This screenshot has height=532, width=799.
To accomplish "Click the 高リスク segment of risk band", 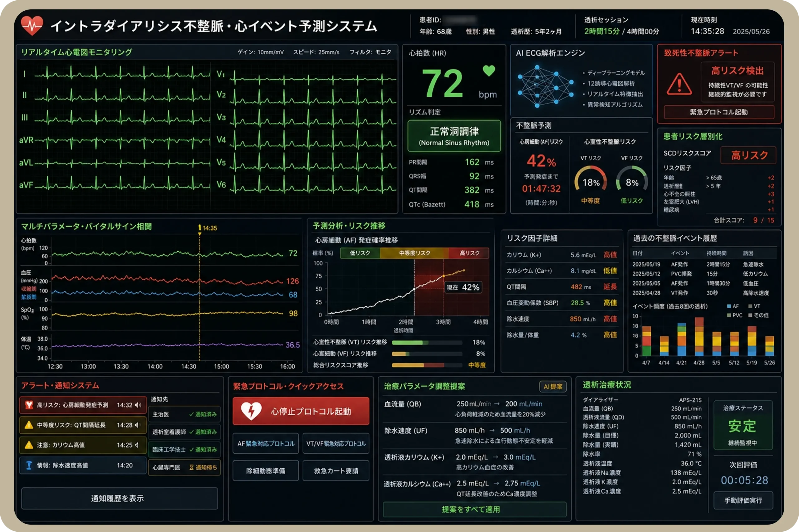I will click(x=469, y=253).
